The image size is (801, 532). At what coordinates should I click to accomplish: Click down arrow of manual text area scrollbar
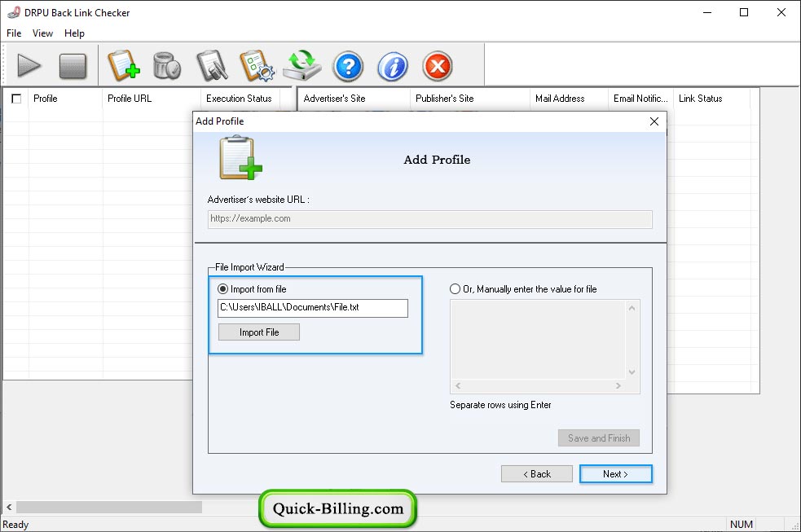[x=632, y=372]
